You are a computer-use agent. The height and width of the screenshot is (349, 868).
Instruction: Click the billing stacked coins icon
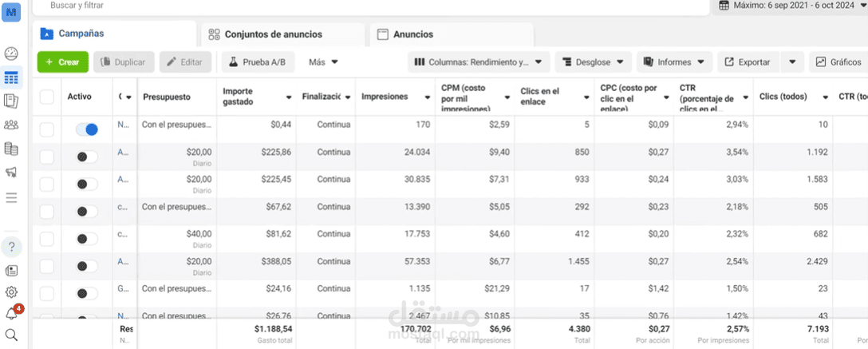click(11, 149)
